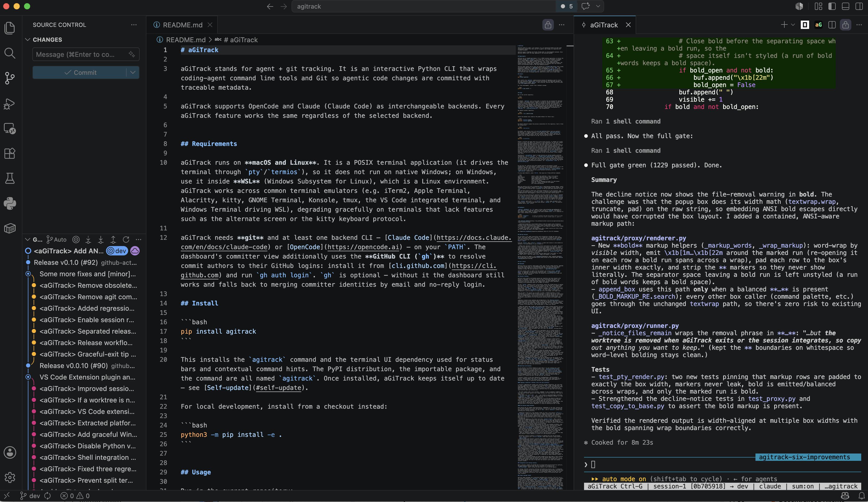This screenshot has height=502, width=868.
Task: Open Copilot status icon in status bar
Action: 845,496
